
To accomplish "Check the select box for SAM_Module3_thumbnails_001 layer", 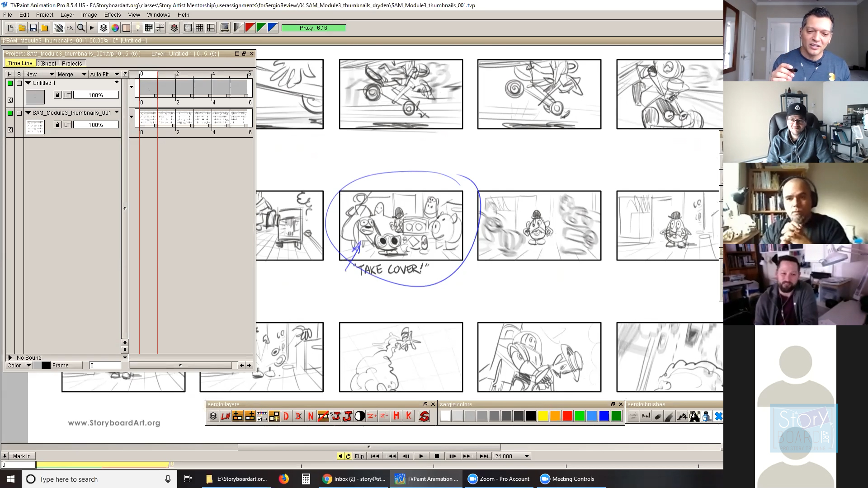I will coord(19,113).
